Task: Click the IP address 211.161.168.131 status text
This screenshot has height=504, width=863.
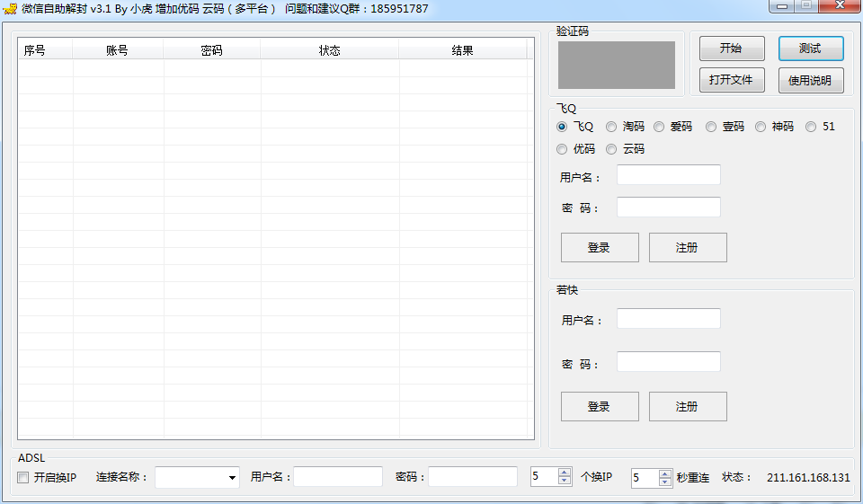Action: coord(808,478)
